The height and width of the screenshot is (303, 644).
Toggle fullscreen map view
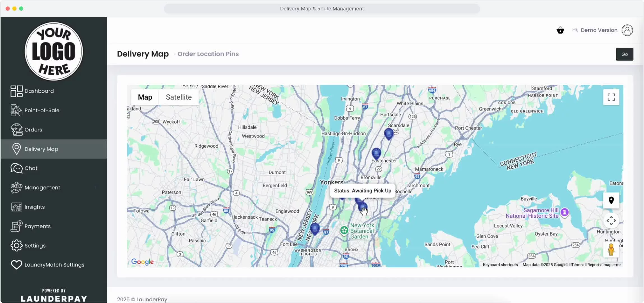[x=611, y=97]
